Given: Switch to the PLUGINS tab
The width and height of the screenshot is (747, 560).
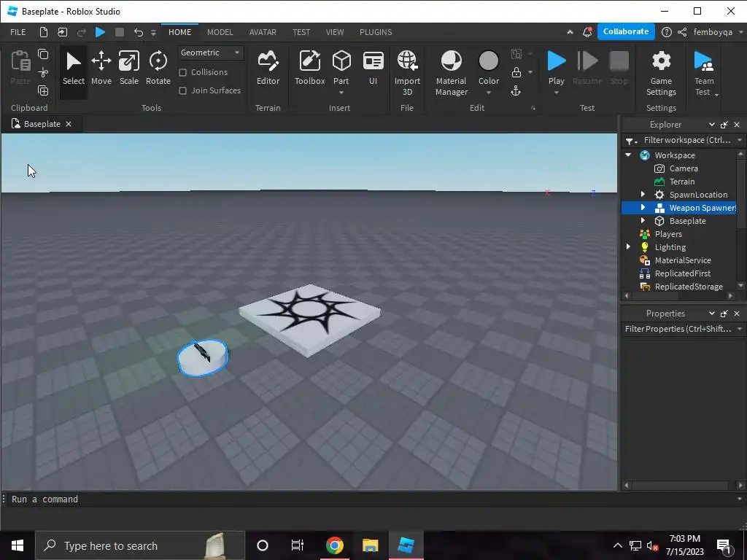Looking at the screenshot, I should point(376,32).
